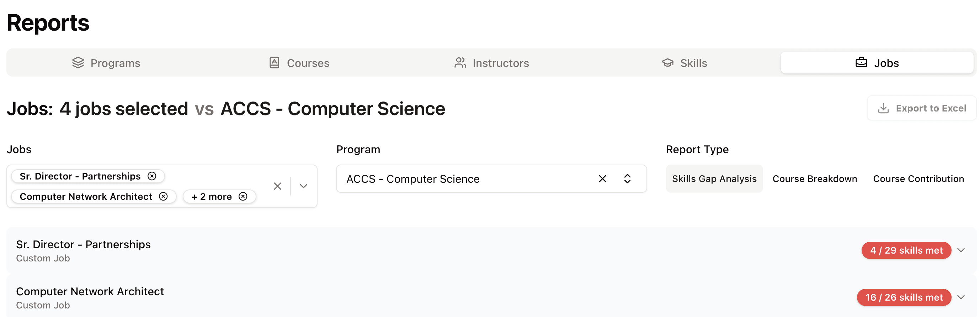The width and height of the screenshot is (980, 317).
Task: Remove the Computer Network Architect chip
Action: coord(163,196)
